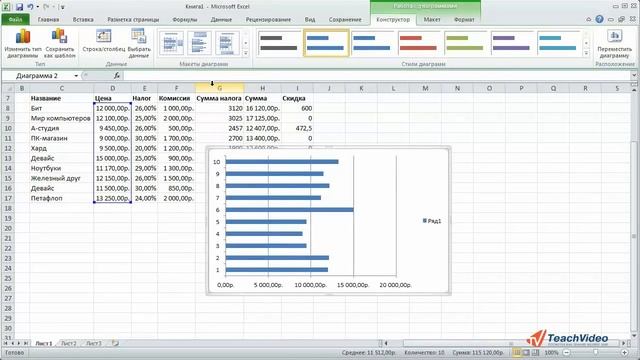Open Change Chart Type (Изменить тип диаграммы)
The image size is (640, 360).
pyautogui.click(x=23, y=44)
